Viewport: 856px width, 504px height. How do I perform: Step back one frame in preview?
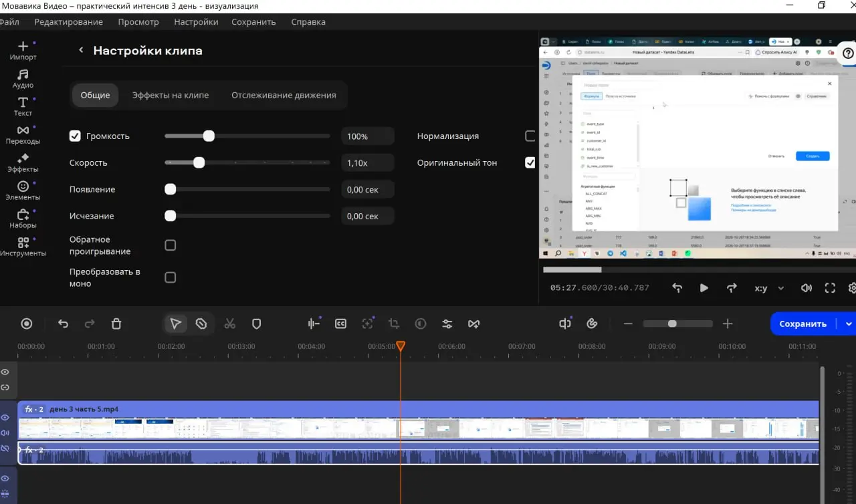point(677,288)
